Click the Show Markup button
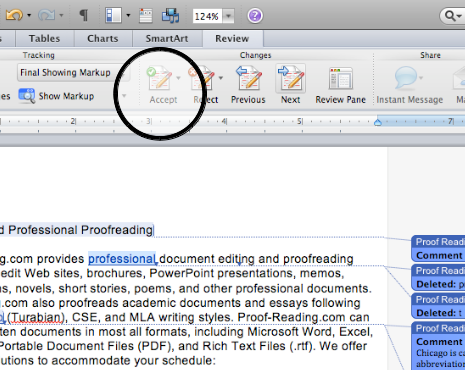Viewport: 465px width, 370px height. tap(57, 96)
